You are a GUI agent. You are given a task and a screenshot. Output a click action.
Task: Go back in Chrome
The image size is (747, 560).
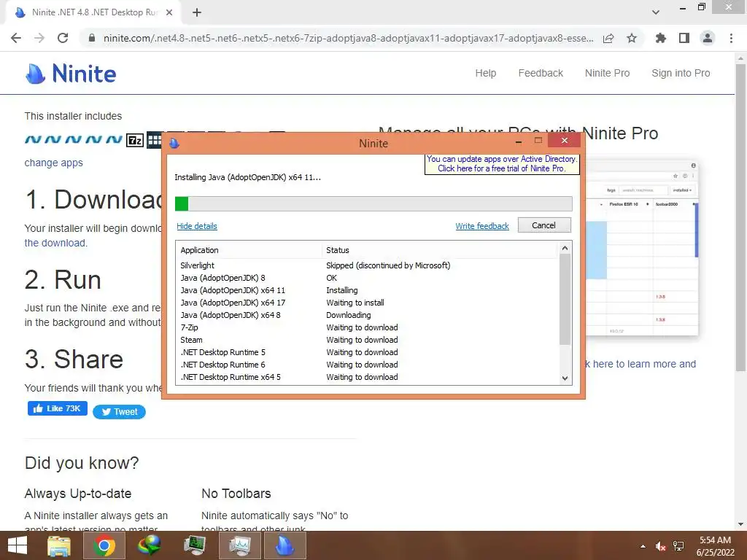(x=16, y=38)
